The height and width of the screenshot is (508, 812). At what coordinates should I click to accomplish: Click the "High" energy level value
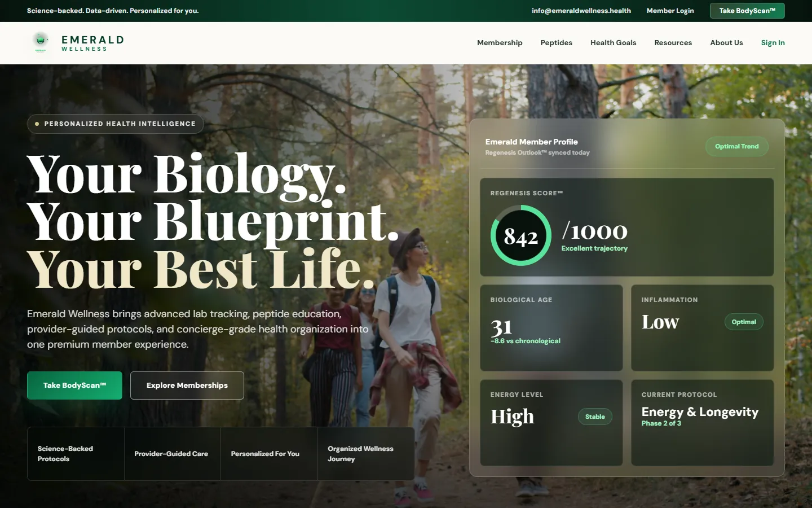[512, 417]
